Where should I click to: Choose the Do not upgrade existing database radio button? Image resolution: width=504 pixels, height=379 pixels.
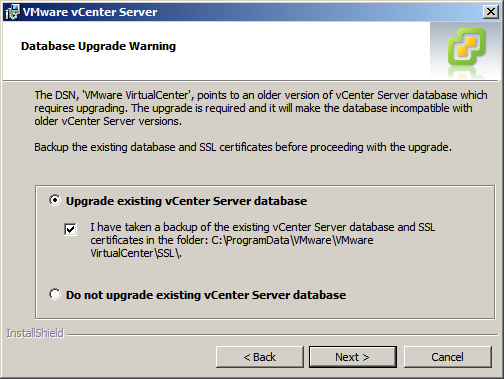(x=55, y=294)
